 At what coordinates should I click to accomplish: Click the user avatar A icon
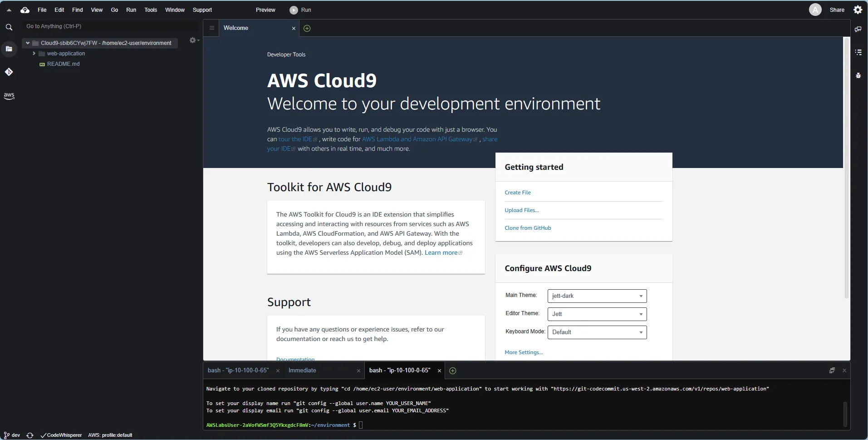pyautogui.click(x=815, y=10)
